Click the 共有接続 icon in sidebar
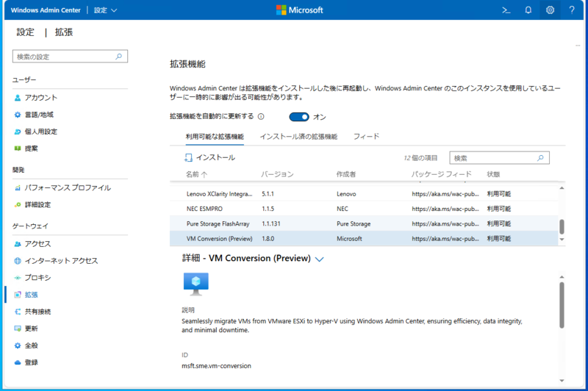Screen dimensions: 588x391 18,312
